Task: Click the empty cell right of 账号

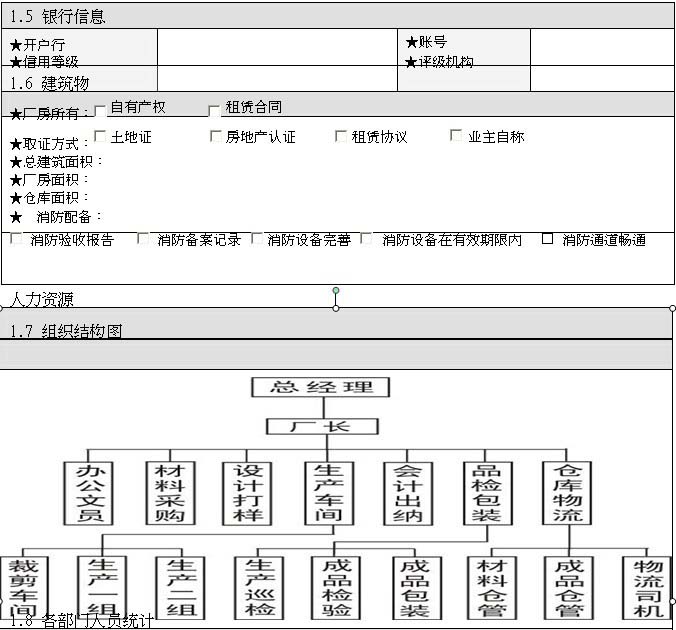Action: coord(601,47)
